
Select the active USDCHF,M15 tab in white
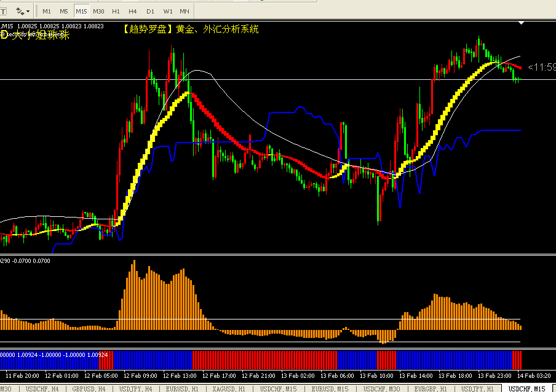(x=527, y=389)
